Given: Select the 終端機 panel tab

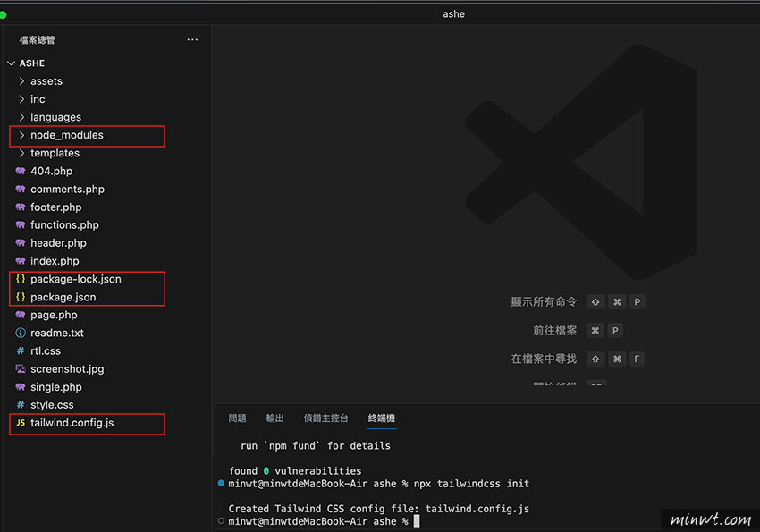Looking at the screenshot, I should [382, 418].
